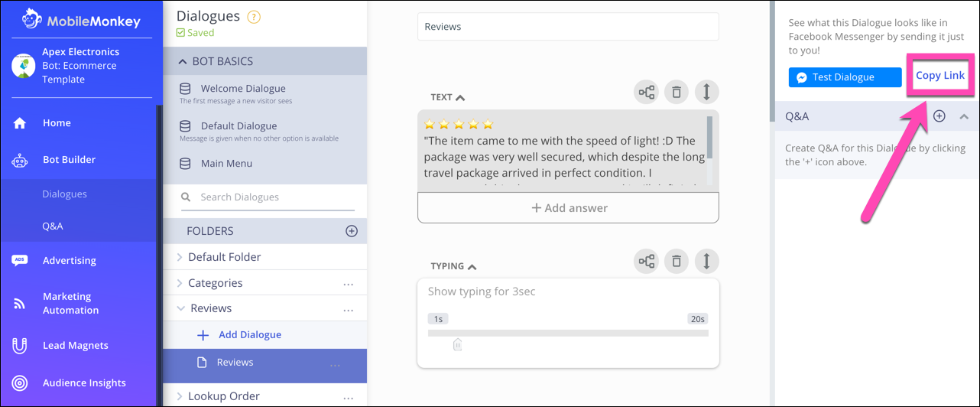Viewport: 980px width, 407px height.
Task: Add a new folder with plus icon
Action: pyautogui.click(x=352, y=231)
